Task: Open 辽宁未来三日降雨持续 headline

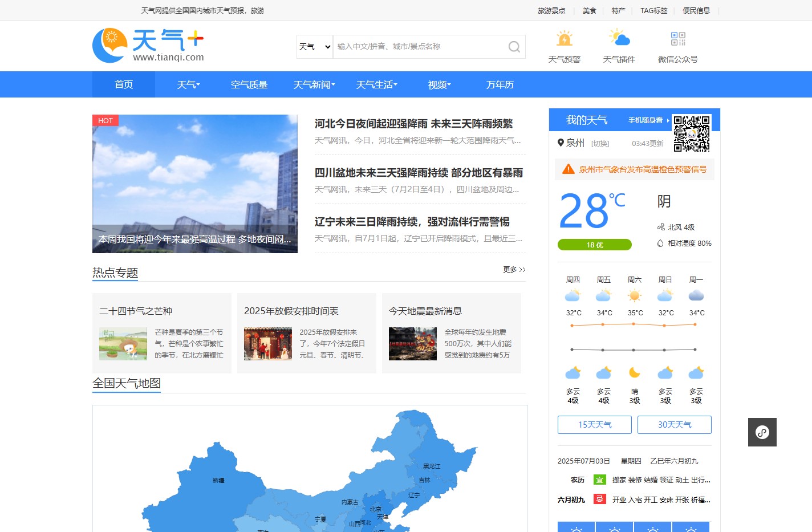Action: click(x=412, y=222)
